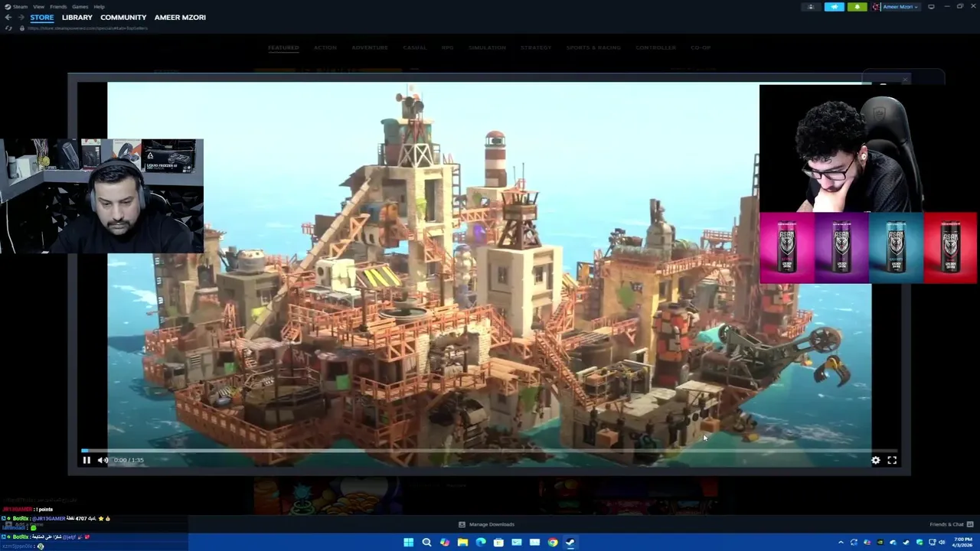980x551 pixels.
Task: Select the SPORTS & RACING category
Action: point(593,47)
